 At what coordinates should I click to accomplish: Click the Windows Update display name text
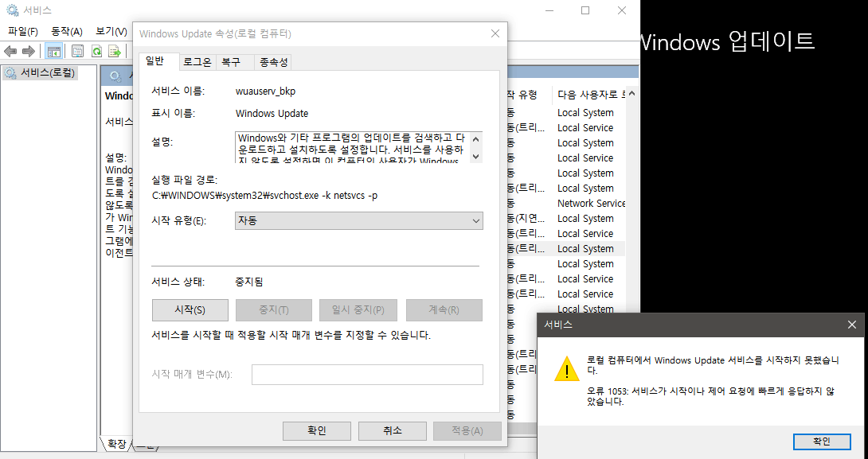[x=272, y=114]
